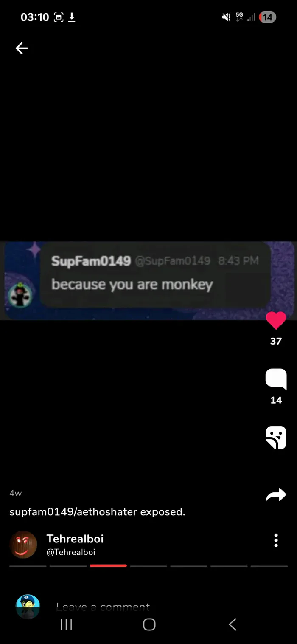
Task: Tap the sticker reaction icon
Action: (x=276, y=438)
